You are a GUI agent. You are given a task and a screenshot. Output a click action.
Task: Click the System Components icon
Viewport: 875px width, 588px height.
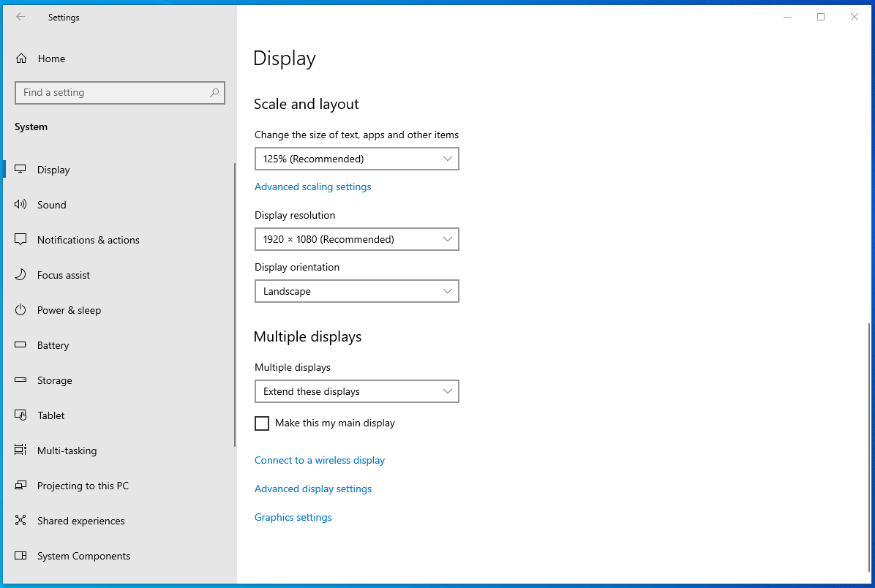[x=20, y=556]
